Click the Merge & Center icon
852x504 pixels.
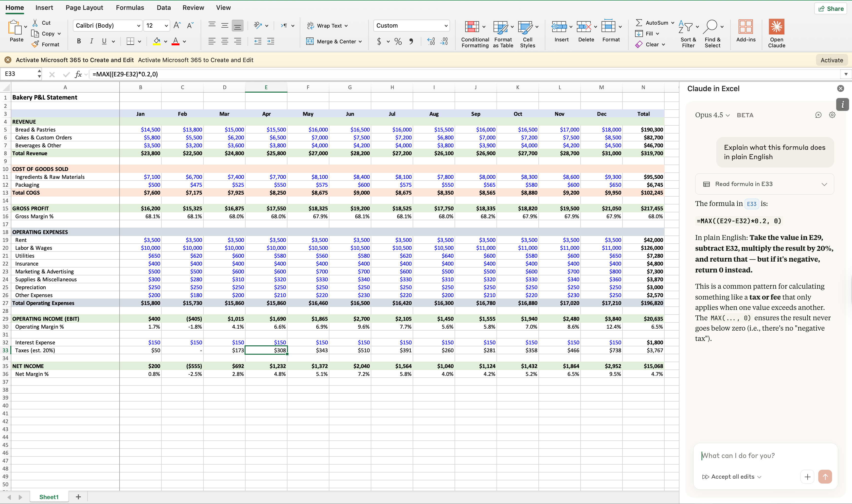pyautogui.click(x=310, y=41)
